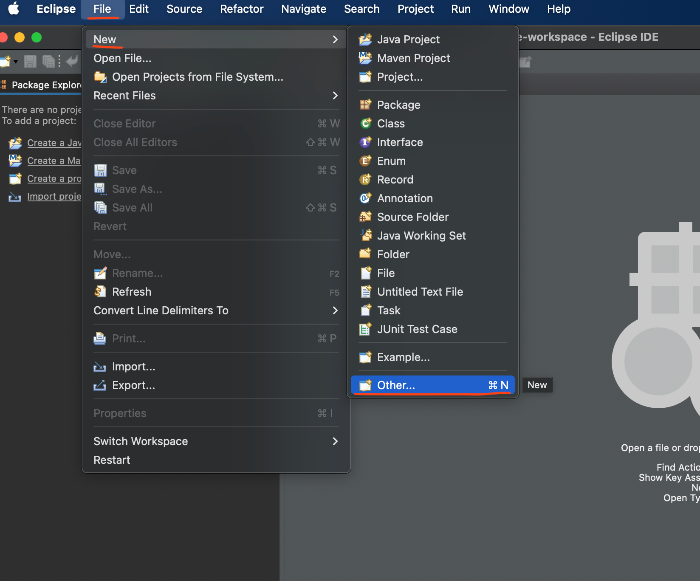The width and height of the screenshot is (700, 581).
Task: Open the Refactor menu
Action: [242, 9]
